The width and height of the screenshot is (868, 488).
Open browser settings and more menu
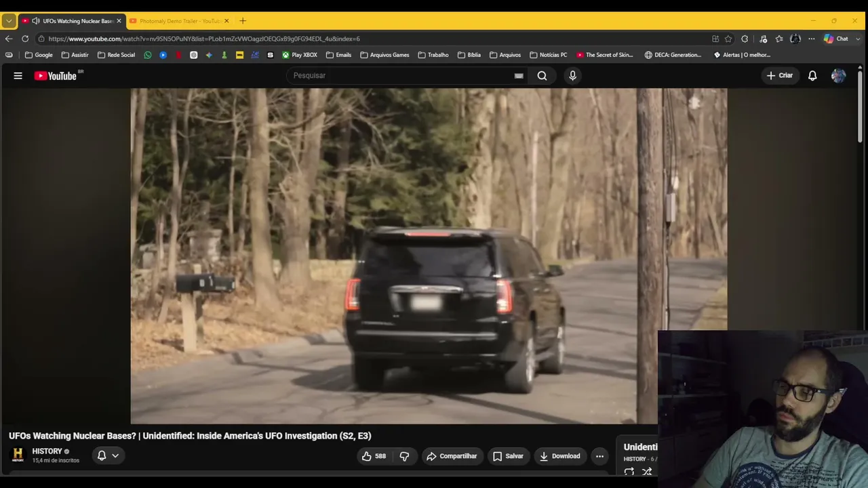[x=811, y=39]
